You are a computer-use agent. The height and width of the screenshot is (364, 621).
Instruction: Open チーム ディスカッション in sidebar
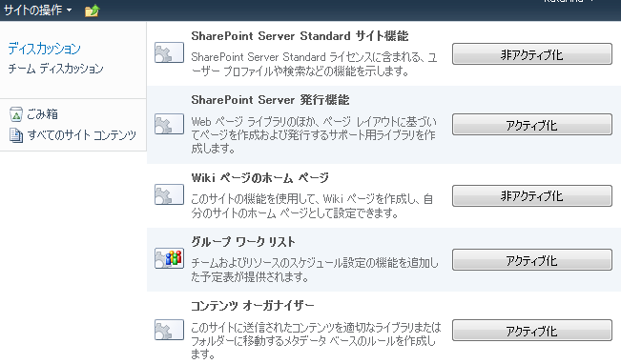55,69
